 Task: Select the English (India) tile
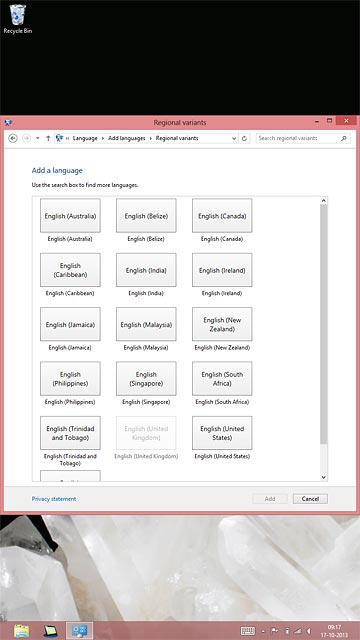coord(146,270)
